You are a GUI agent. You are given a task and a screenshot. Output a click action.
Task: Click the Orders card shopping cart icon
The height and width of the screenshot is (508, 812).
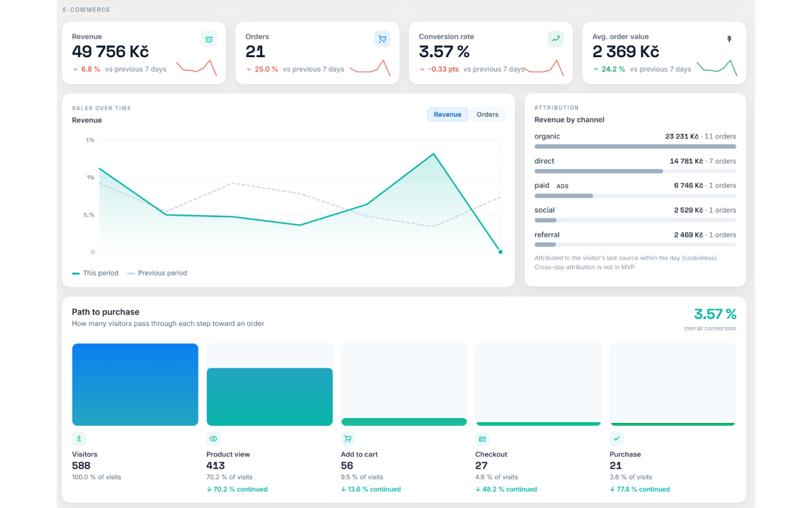pyautogui.click(x=382, y=39)
